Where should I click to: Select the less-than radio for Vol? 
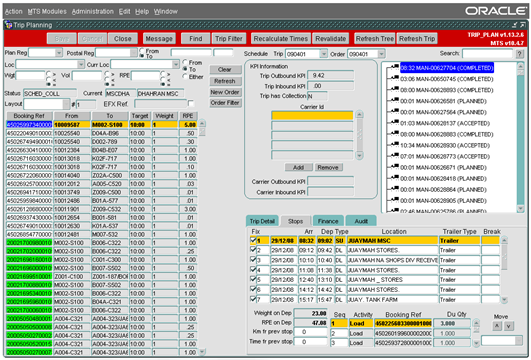pyautogui.click(x=107, y=79)
